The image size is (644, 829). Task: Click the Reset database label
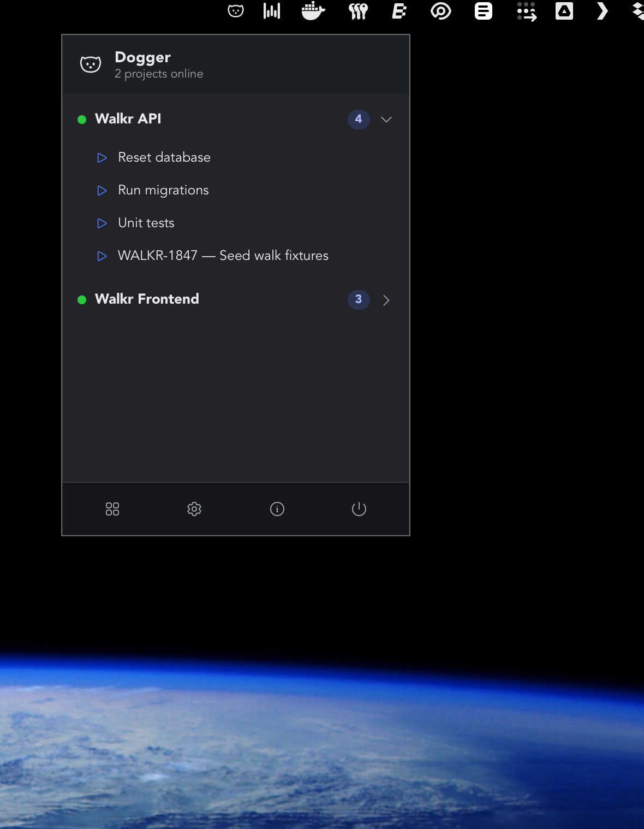[164, 157]
